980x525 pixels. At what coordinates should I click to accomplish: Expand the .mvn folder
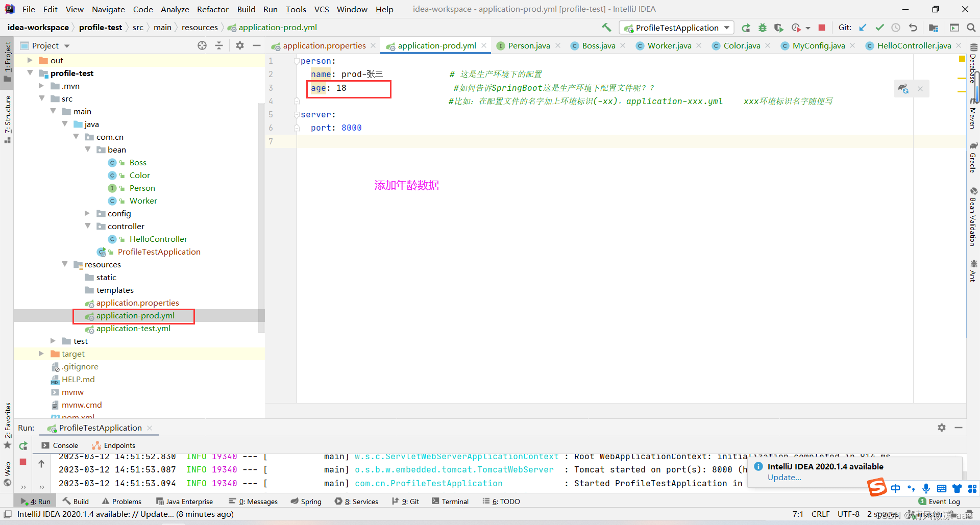41,86
